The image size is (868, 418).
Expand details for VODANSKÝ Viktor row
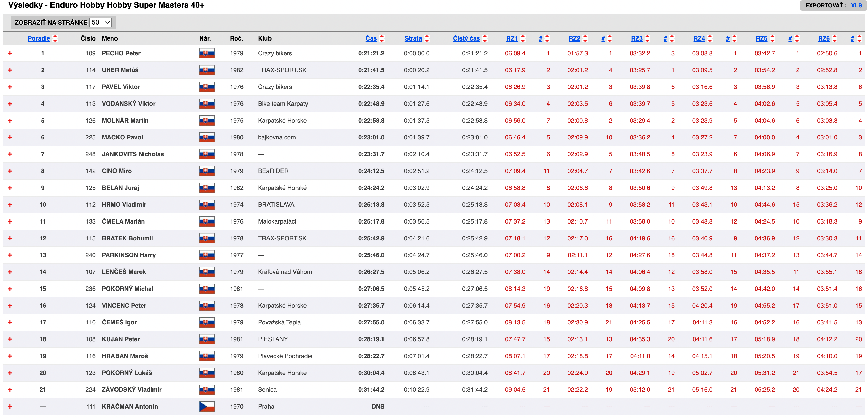point(10,104)
